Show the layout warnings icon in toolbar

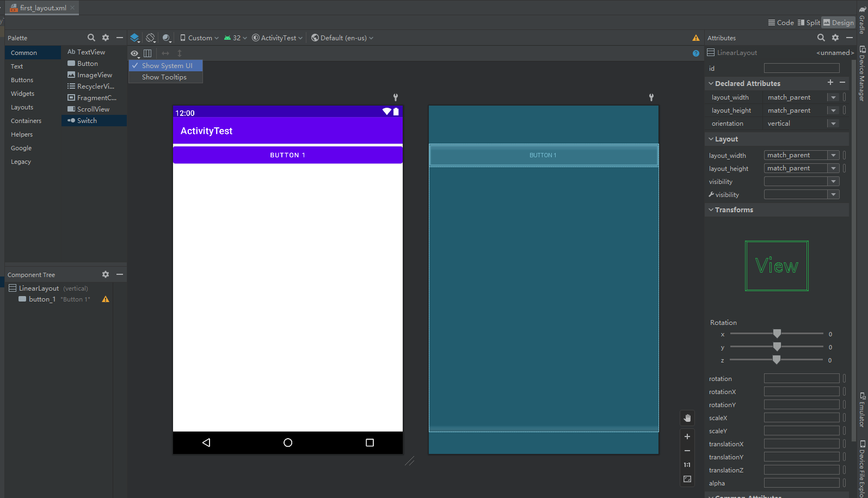tap(695, 38)
